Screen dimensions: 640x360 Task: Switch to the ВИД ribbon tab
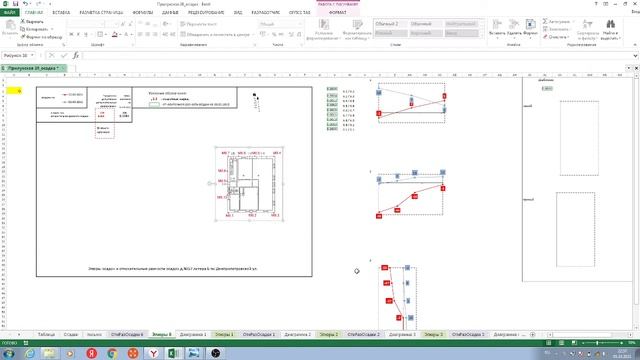238,13
